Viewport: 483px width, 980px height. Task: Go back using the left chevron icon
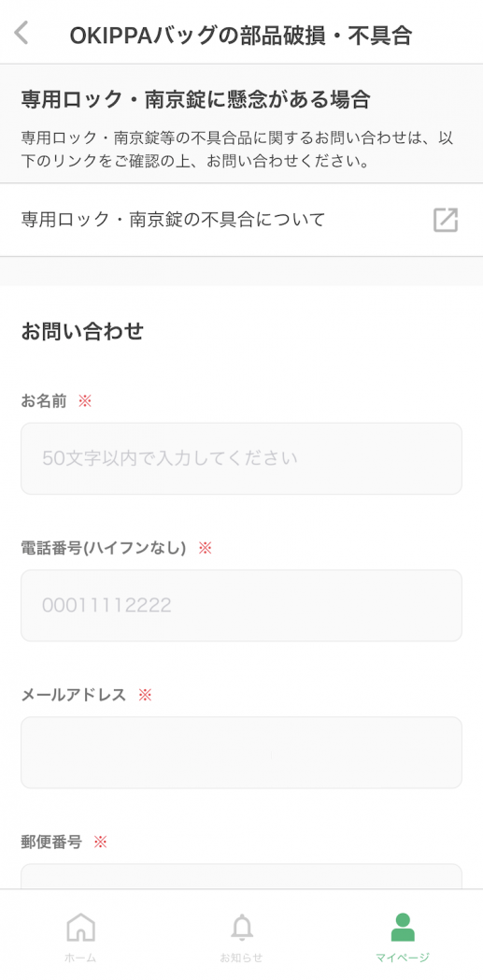[x=21, y=33]
